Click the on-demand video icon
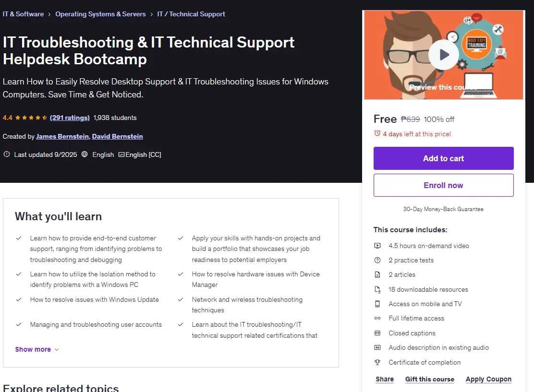Screen dimensions: 534x392 coord(377,246)
